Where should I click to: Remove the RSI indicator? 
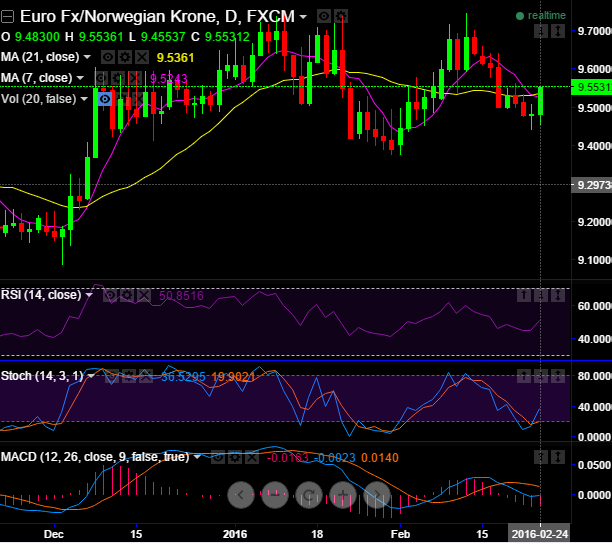coord(144,295)
